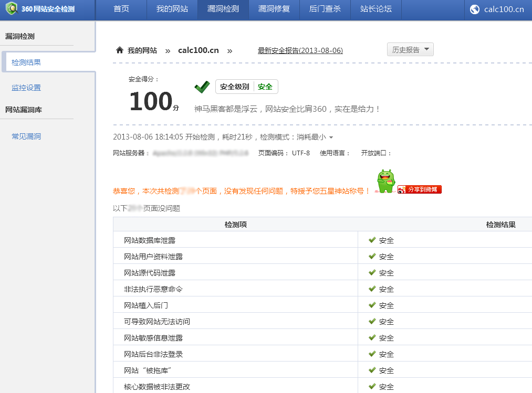Viewport: 532px width, 393px height.
Task: Click the home icon in the breadcrumb
Action: [119, 50]
